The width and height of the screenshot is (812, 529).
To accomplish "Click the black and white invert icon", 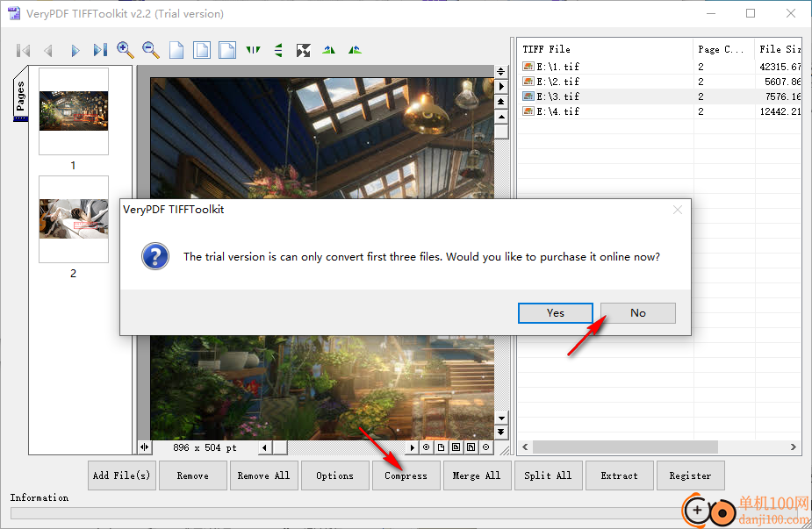I will pos(304,50).
